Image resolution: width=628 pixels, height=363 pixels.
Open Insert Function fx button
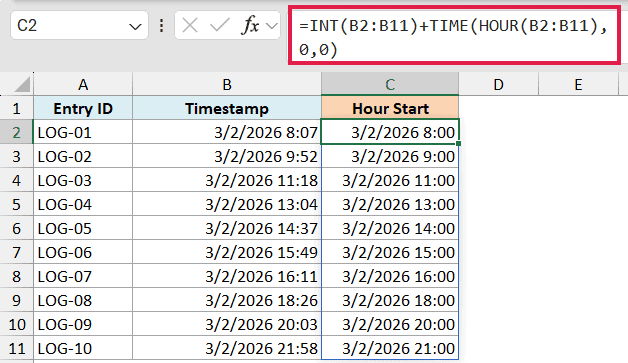click(x=250, y=26)
